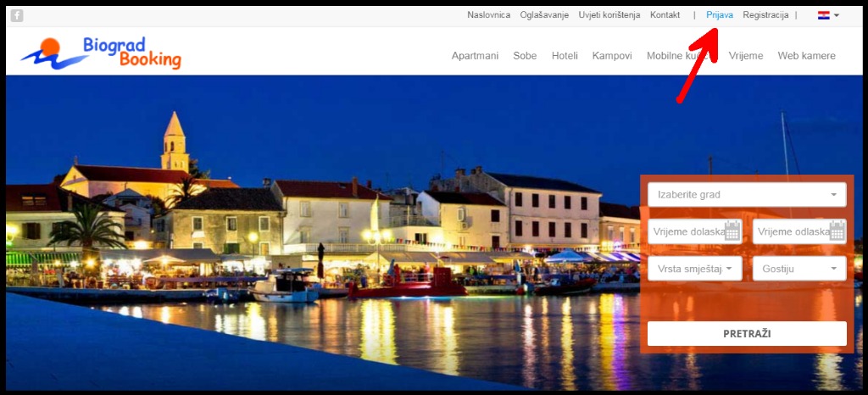
Task: Select the Hoteli menu item
Action: coord(565,56)
